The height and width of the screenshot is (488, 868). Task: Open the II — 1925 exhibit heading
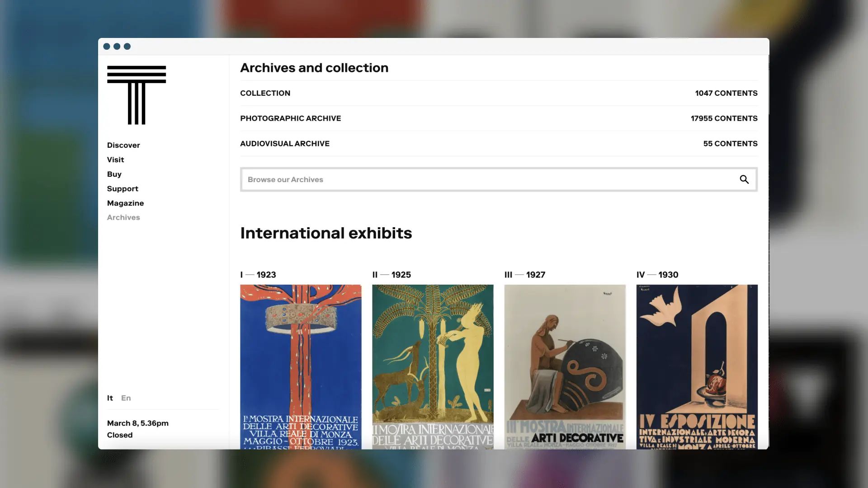(x=392, y=275)
